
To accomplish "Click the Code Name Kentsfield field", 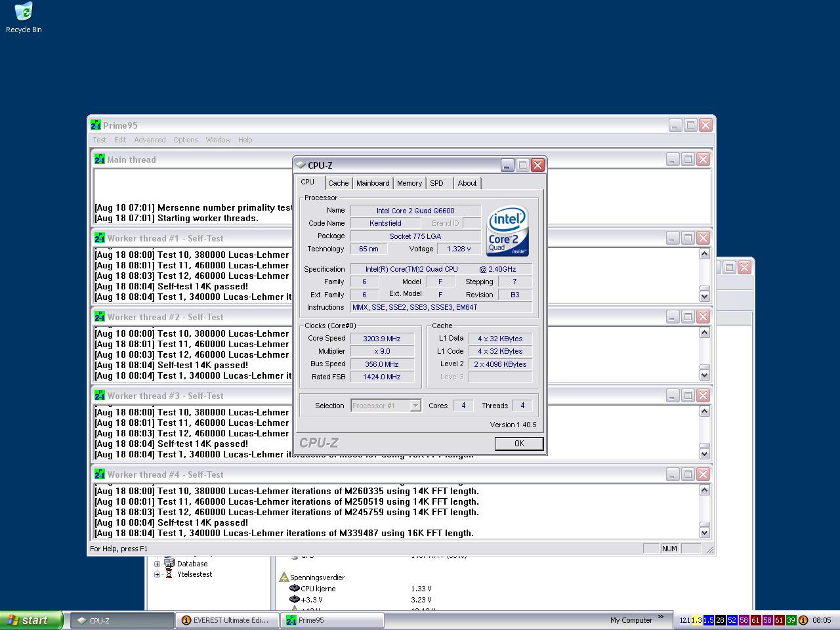I will click(385, 223).
